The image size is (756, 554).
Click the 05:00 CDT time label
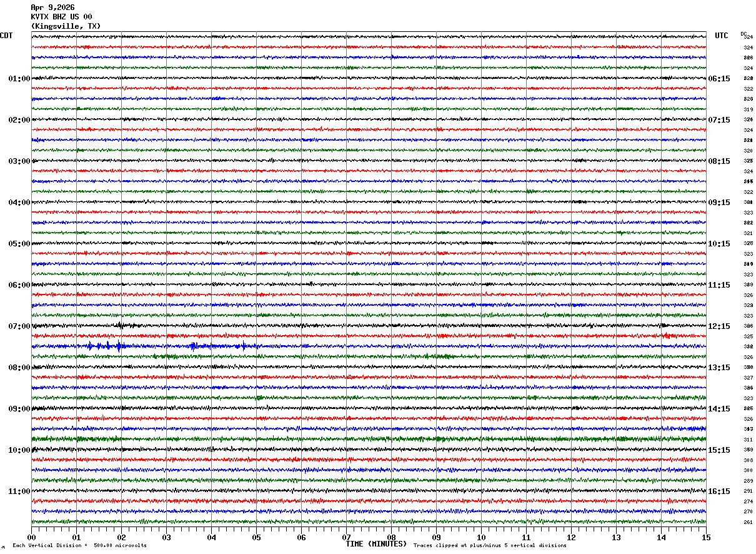[19, 244]
